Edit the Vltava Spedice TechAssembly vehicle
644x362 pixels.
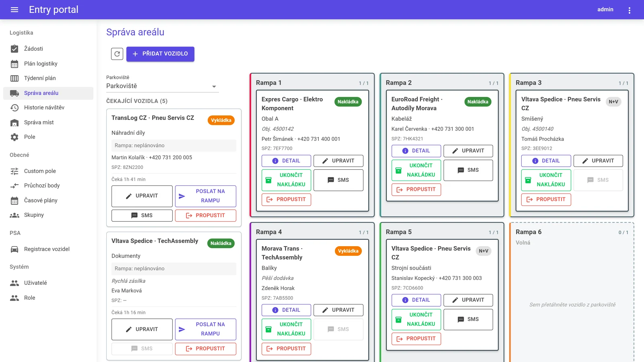(x=142, y=329)
